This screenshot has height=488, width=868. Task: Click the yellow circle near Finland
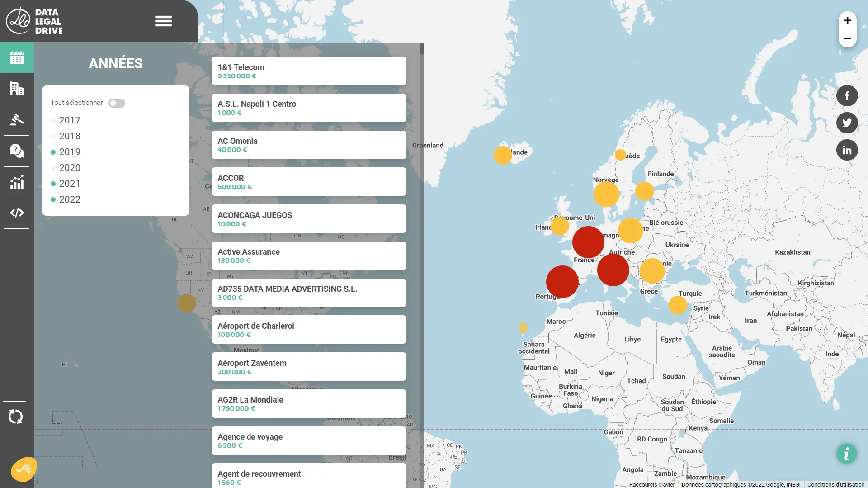point(645,191)
